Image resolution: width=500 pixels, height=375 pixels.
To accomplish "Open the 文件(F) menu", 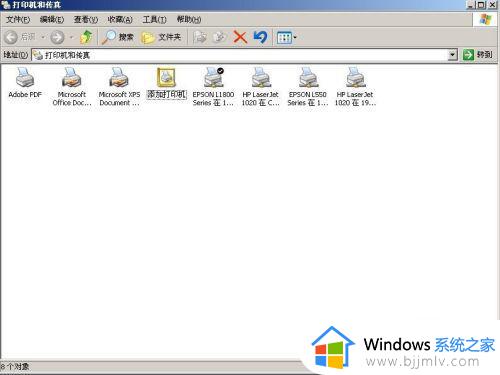I will pos(18,20).
